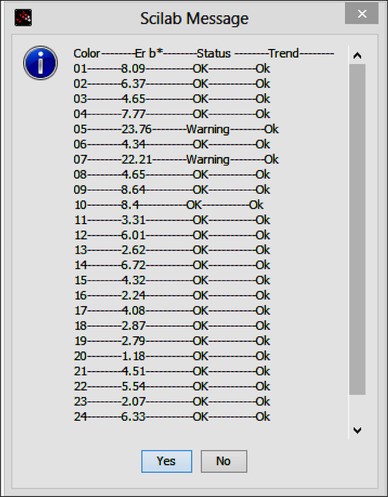Screen dimensions: 388x497
Task: Select the Warning status on row 07
Action: pyautogui.click(x=208, y=160)
